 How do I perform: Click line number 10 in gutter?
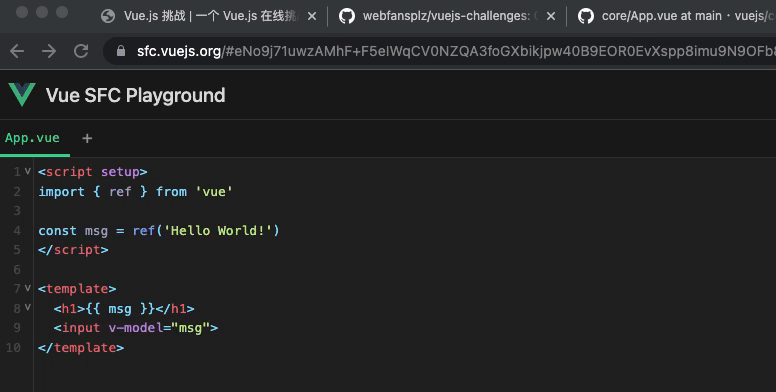tap(13, 347)
